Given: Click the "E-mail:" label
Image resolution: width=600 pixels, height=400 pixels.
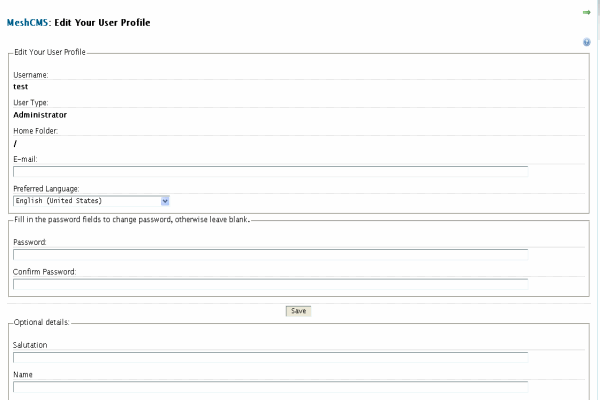Looking at the screenshot, I should point(25,159).
